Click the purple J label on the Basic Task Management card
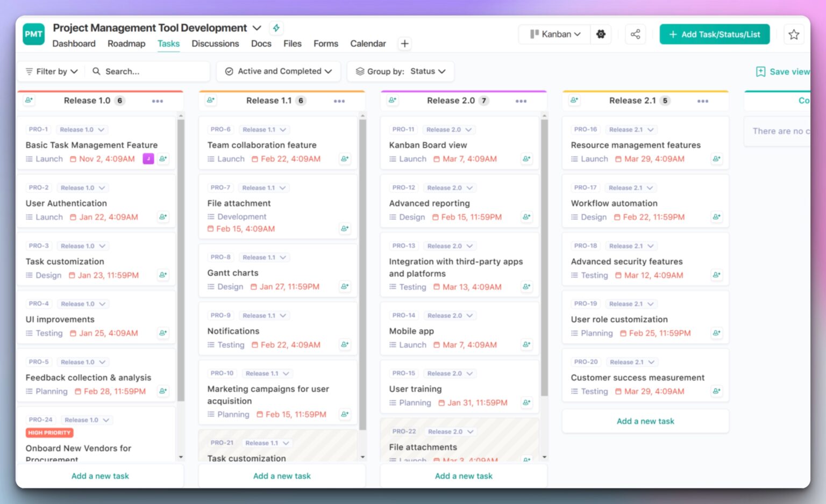826x504 pixels. 148,159
